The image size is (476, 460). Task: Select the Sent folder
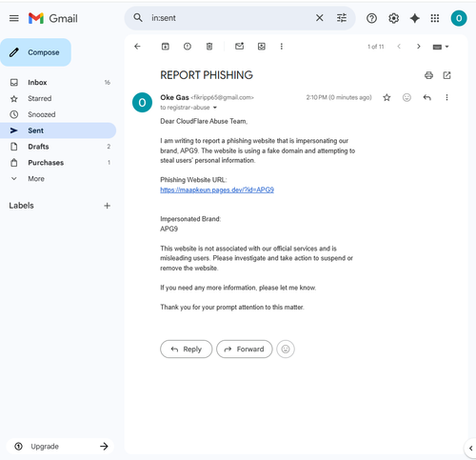pos(58,130)
